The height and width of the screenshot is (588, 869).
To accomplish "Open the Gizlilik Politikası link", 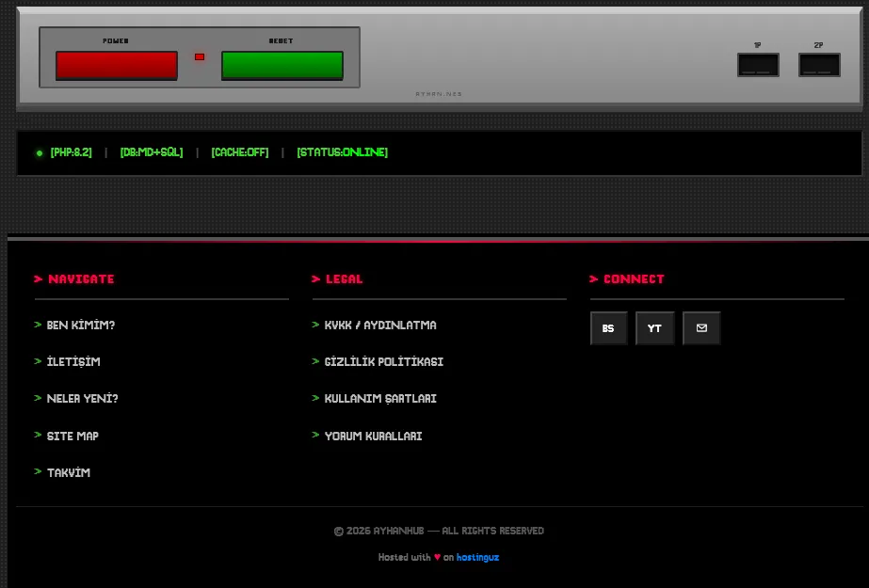I will click(384, 362).
